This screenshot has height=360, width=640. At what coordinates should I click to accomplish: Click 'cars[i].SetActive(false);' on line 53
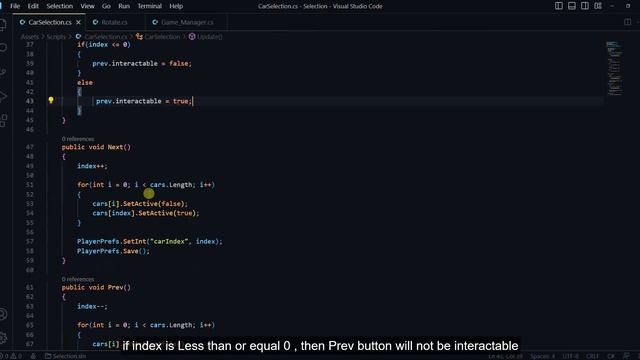140,204
